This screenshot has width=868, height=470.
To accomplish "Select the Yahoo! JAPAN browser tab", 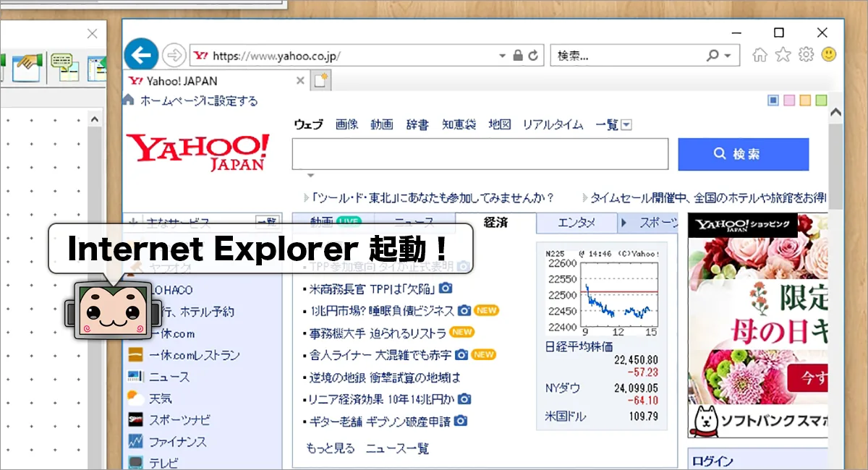I will (217, 81).
